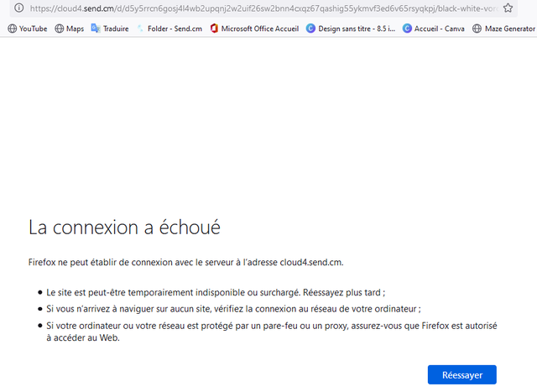
Task: Click the Canva icon beside Design sans titre
Action: [310, 29]
